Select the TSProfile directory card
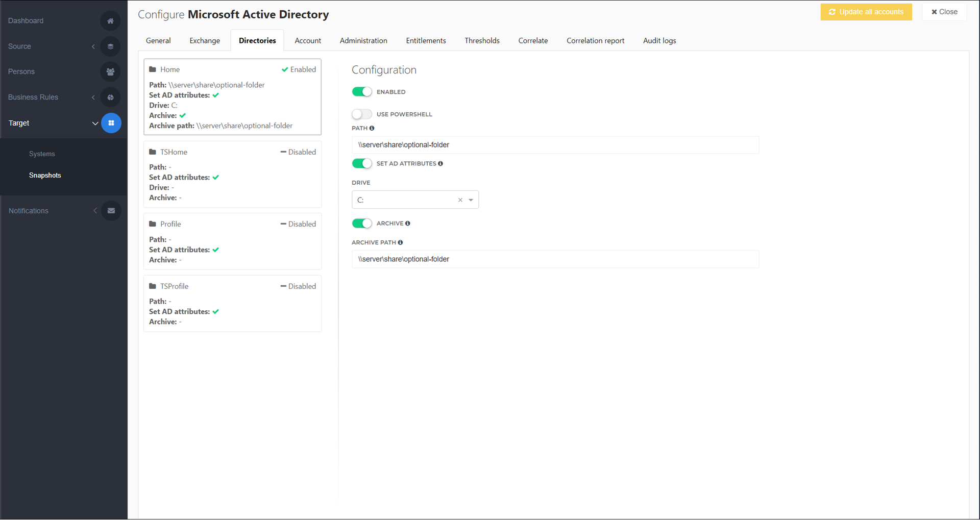 (x=233, y=304)
